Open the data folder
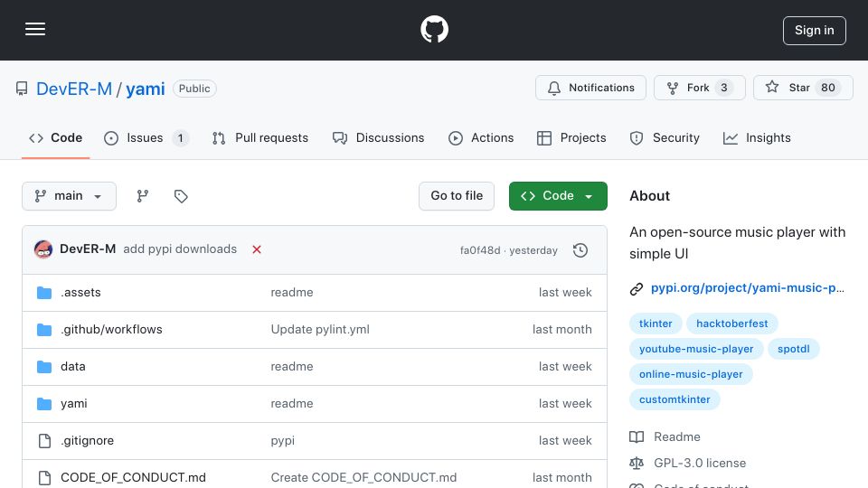 (73, 366)
